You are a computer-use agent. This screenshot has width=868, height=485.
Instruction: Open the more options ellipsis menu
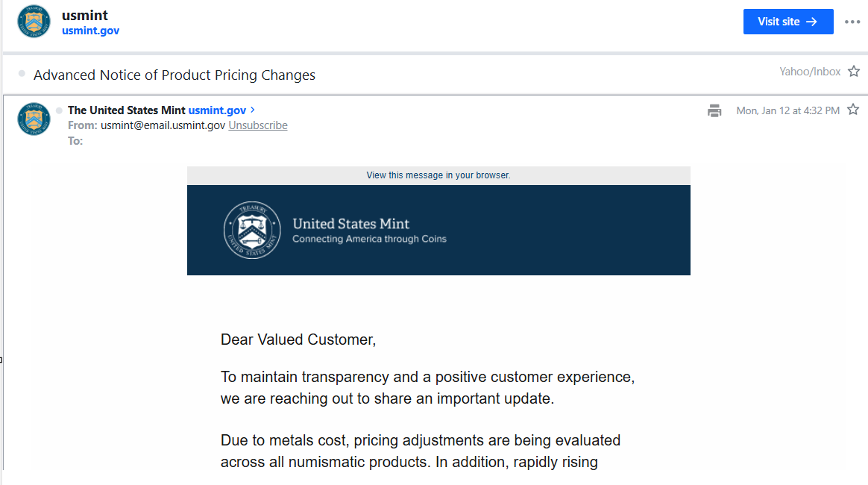[x=852, y=22]
